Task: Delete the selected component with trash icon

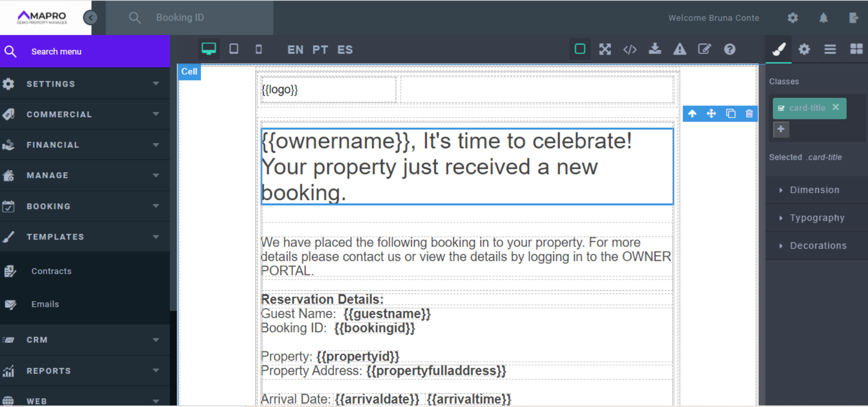Action: pos(749,114)
